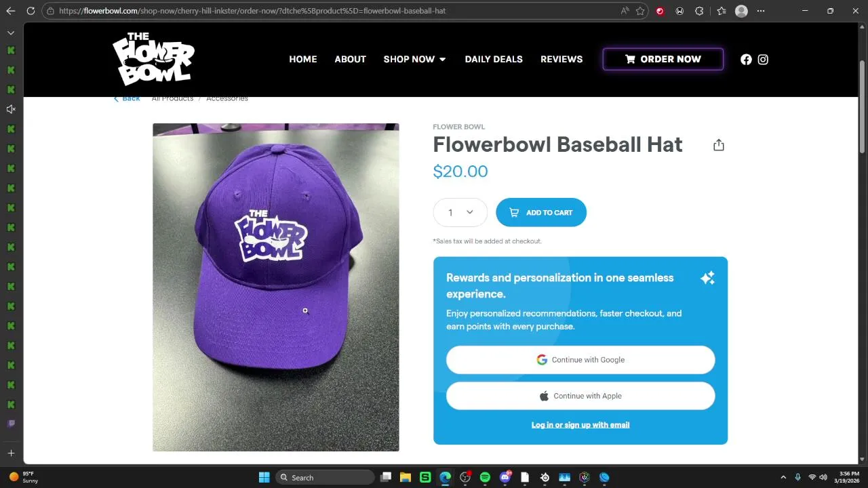Add the baseball hat to cart
Image resolution: width=868 pixels, height=488 pixels.
point(541,212)
